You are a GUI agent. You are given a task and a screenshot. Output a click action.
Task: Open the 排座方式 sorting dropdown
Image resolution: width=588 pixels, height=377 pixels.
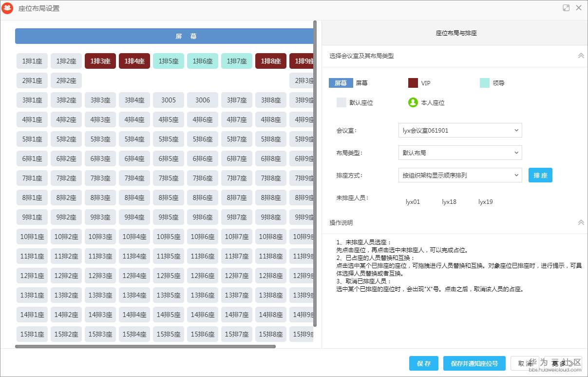[459, 175]
